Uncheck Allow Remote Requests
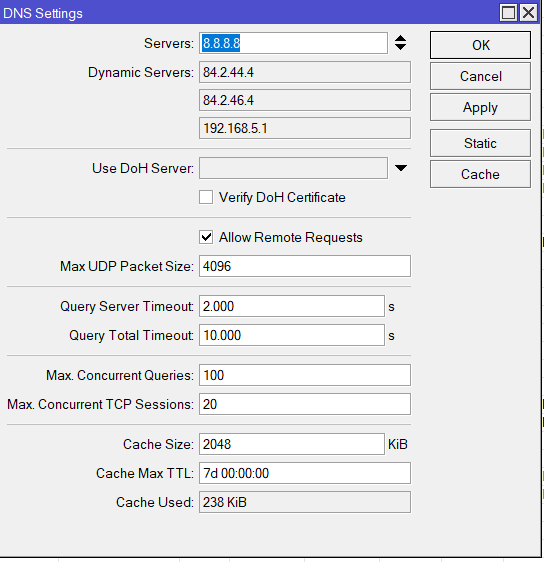This screenshot has width=544, height=562. (x=206, y=237)
